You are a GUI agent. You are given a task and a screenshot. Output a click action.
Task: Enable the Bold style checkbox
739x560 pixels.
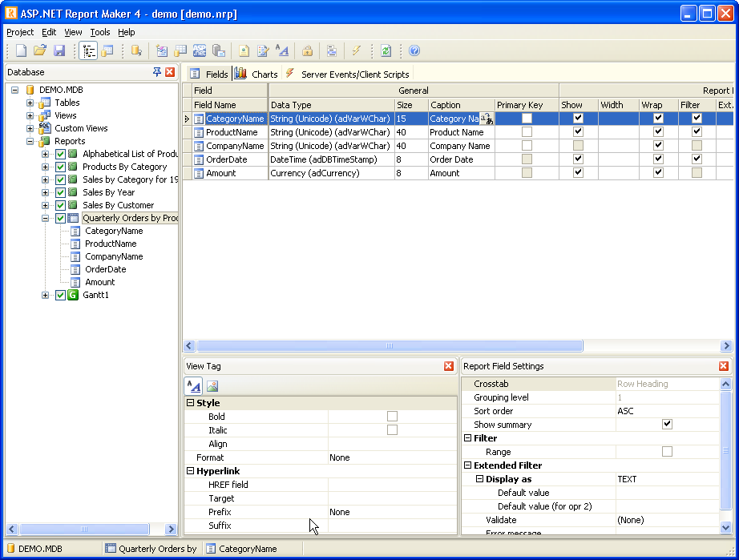(x=392, y=417)
